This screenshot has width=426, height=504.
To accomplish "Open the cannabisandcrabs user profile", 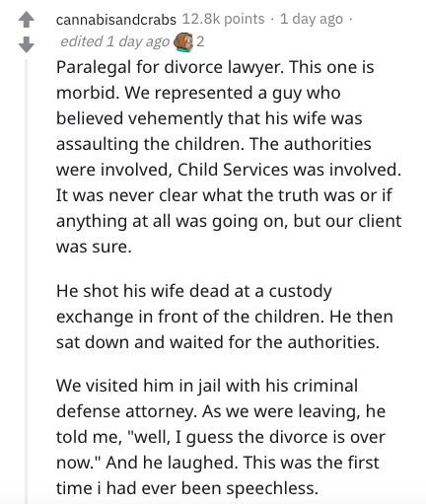I will 116,20.
